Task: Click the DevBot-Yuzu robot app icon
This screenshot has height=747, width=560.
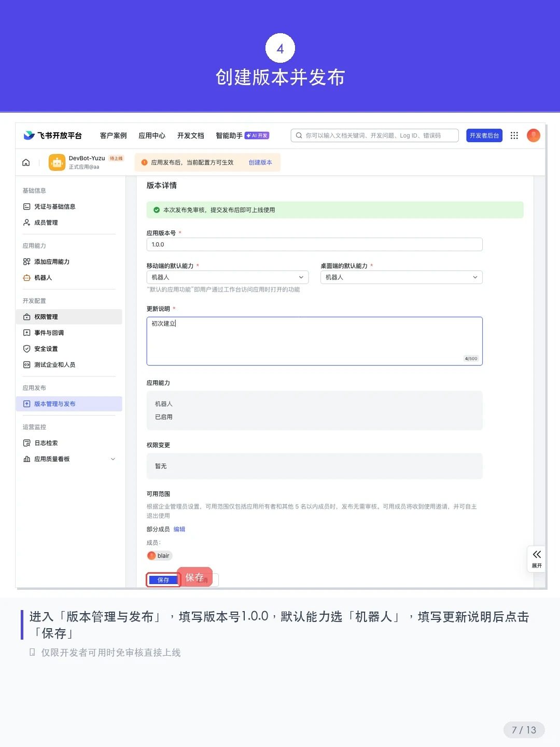Action: 57,162
